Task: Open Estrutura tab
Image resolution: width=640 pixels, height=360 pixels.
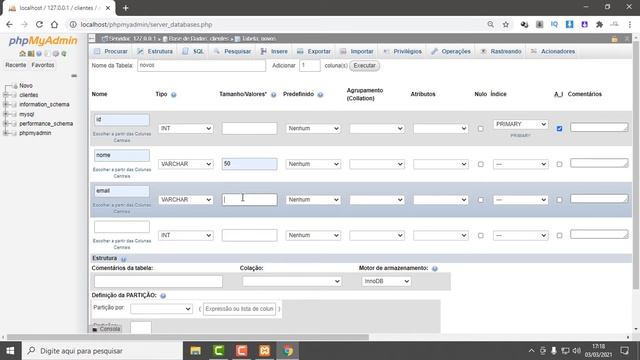Action: (x=155, y=51)
